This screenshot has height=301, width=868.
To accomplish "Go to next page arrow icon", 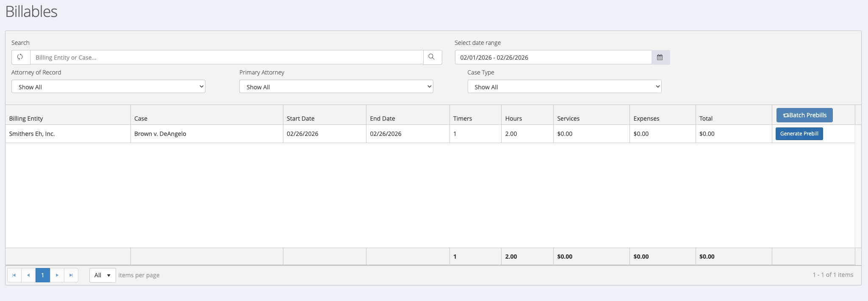I will (57, 275).
